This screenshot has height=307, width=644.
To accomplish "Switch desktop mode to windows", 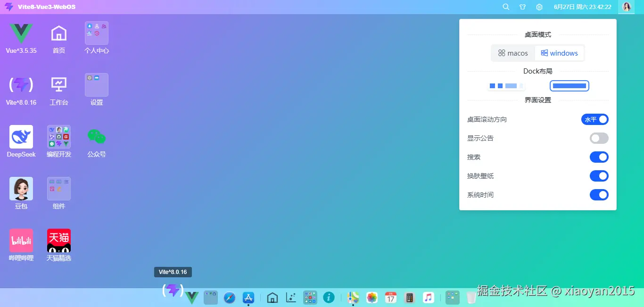I will [559, 53].
